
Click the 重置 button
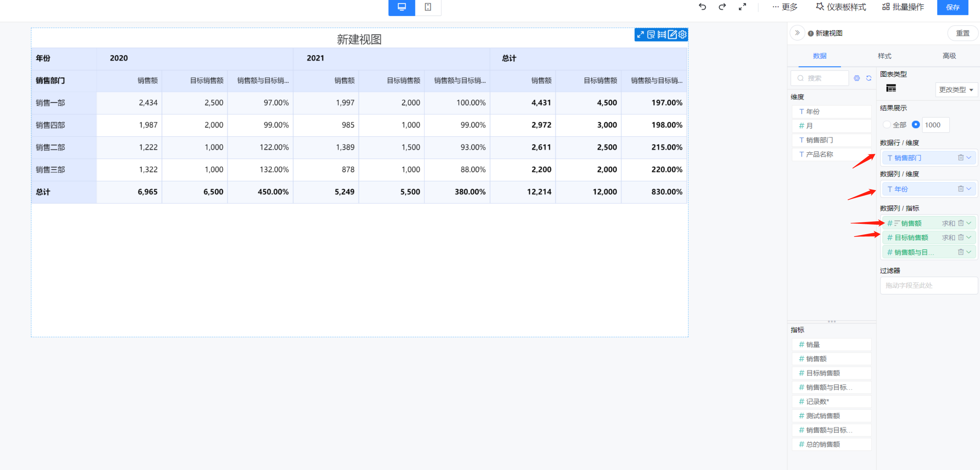[x=963, y=33]
